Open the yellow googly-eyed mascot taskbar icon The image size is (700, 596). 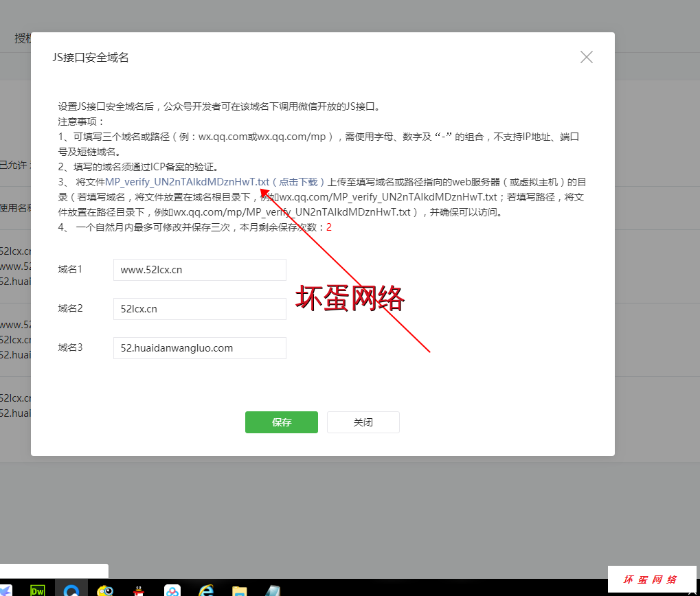[105, 590]
